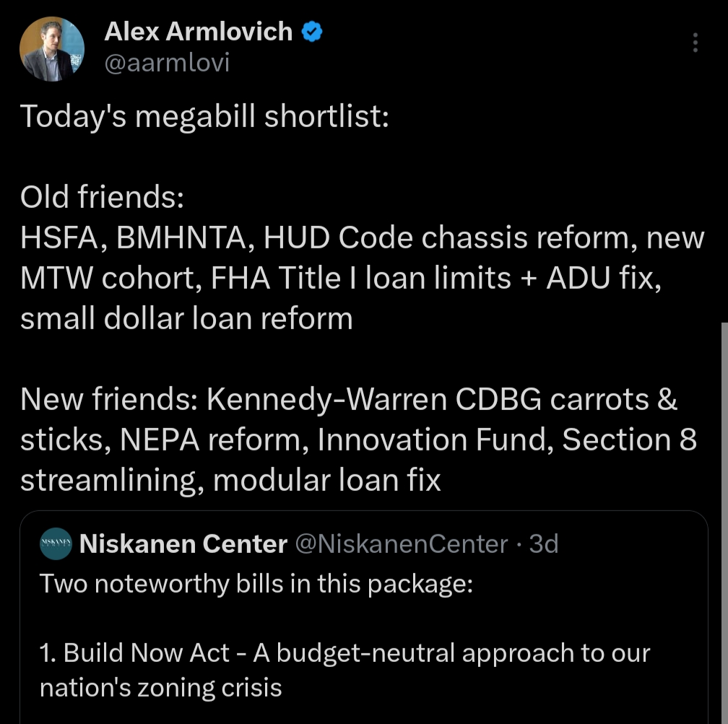This screenshot has height=724, width=728.
Task: Click the 3d timestamp on quoted tweet
Action: click(x=544, y=544)
